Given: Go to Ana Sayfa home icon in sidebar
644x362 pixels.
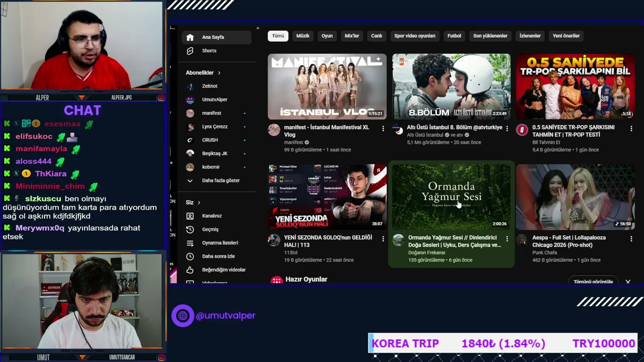Looking at the screenshot, I should click(190, 37).
